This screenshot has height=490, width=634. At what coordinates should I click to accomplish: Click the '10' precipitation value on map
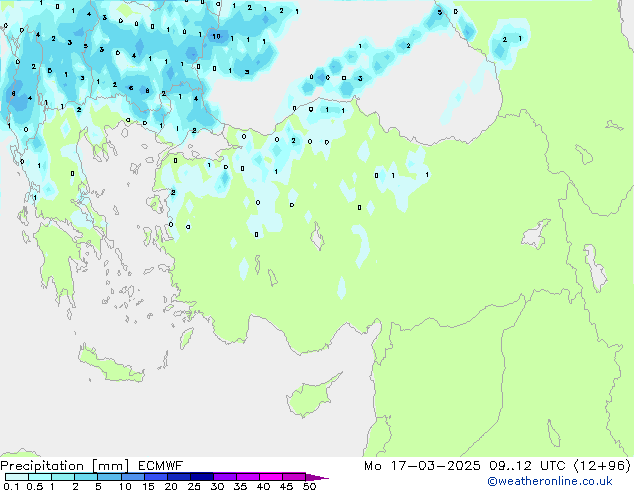(x=216, y=36)
